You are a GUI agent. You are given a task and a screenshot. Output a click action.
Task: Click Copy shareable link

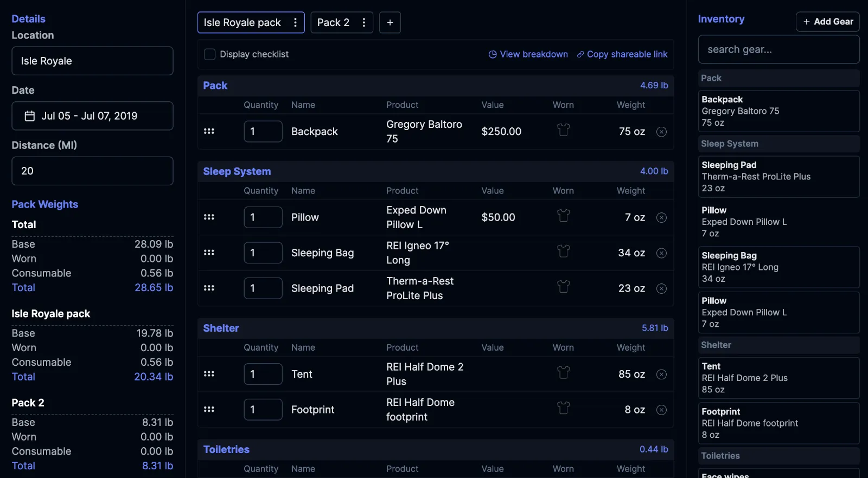[622, 54]
